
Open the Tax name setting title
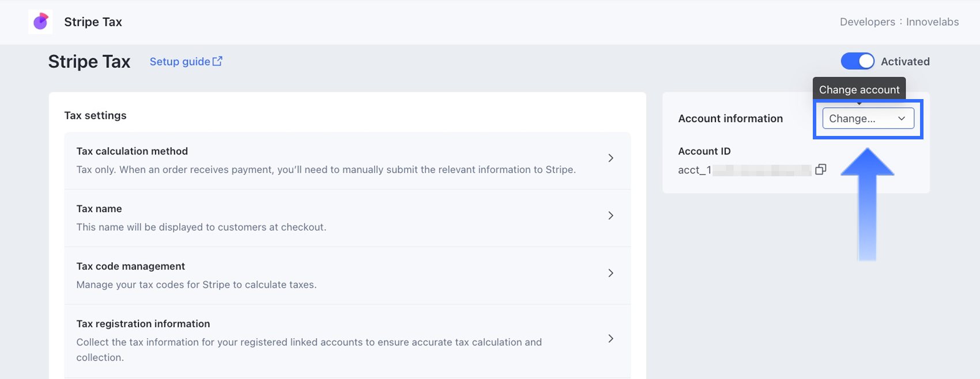99,209
